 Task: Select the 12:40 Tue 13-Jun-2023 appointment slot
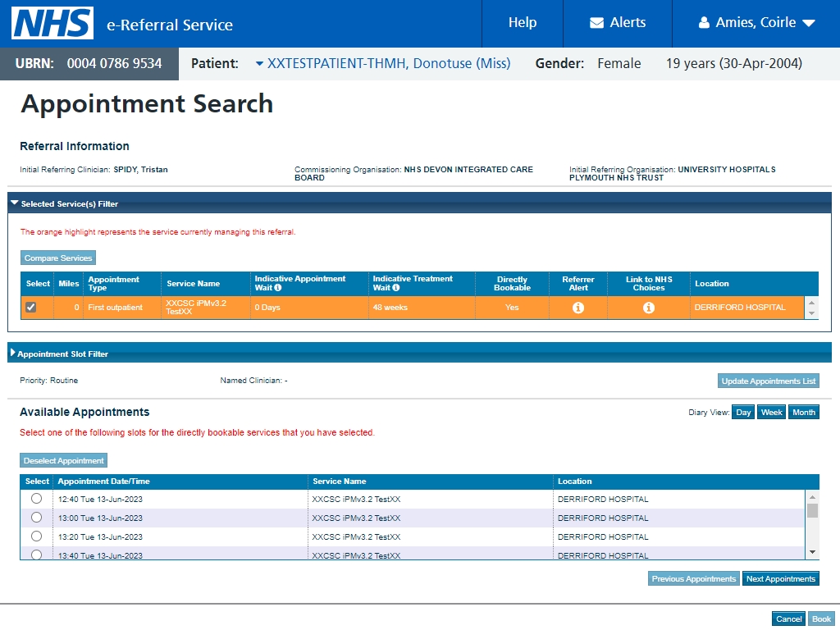click(36, 499)
